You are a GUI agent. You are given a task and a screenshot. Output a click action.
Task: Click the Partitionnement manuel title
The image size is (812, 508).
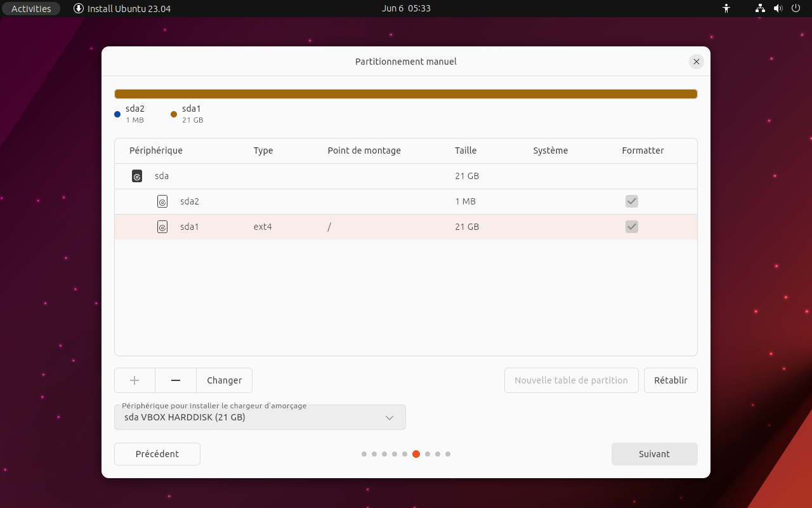click(406, 62)
